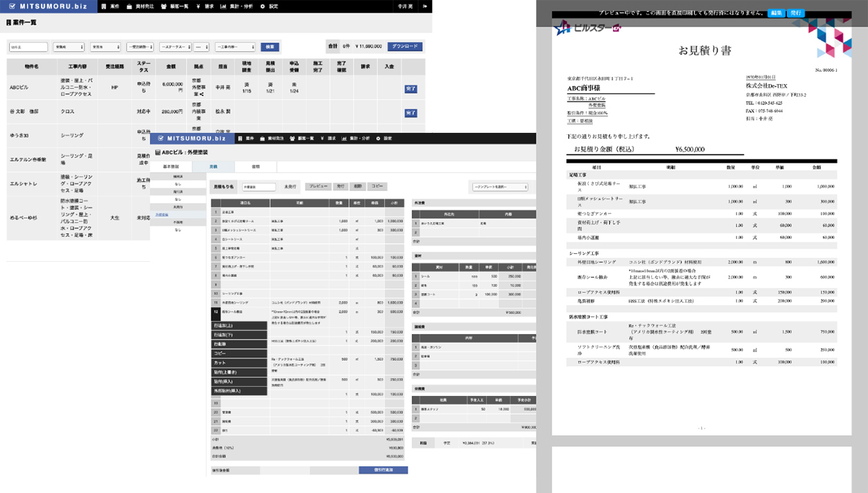Click 資材発注 briefcase icon in 案件一覧 window navbar
Image resolution: width=868 pixels, height=493 pixels.
click(x=129, y=7)
